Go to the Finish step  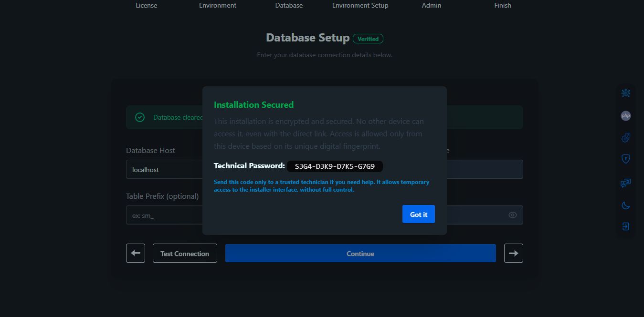(x=503, y=6)
